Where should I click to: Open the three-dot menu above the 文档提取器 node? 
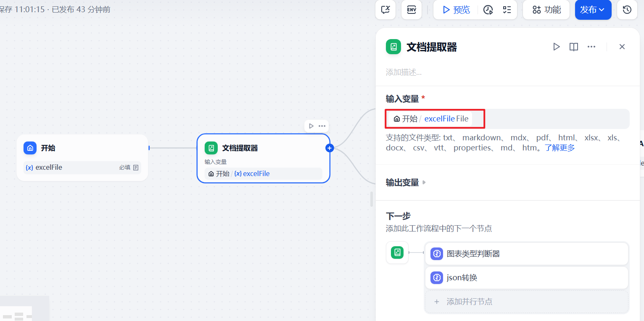[x=322, y=126]
